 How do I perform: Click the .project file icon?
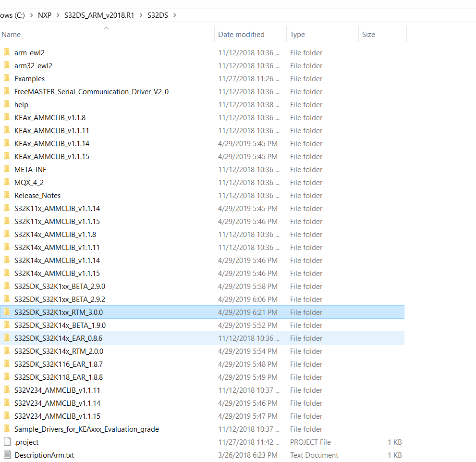(x=7, y=442)
